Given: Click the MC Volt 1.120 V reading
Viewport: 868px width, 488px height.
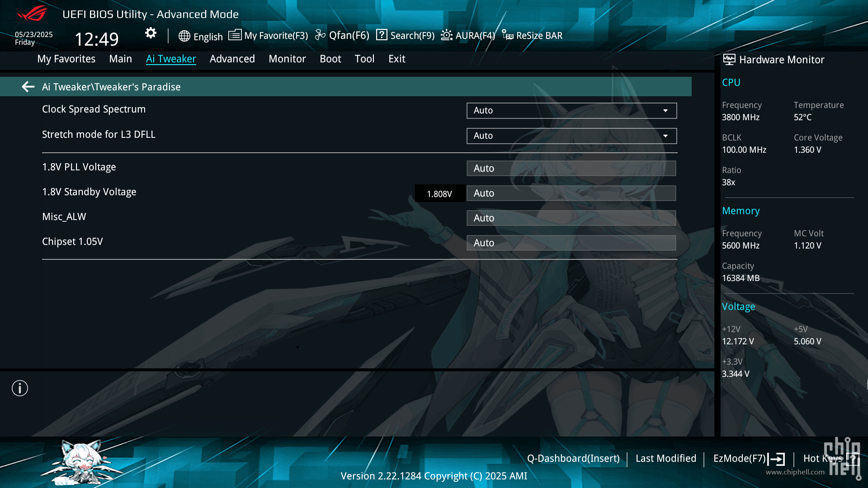Looking at the screenshot, I should (x=807, y=246).
